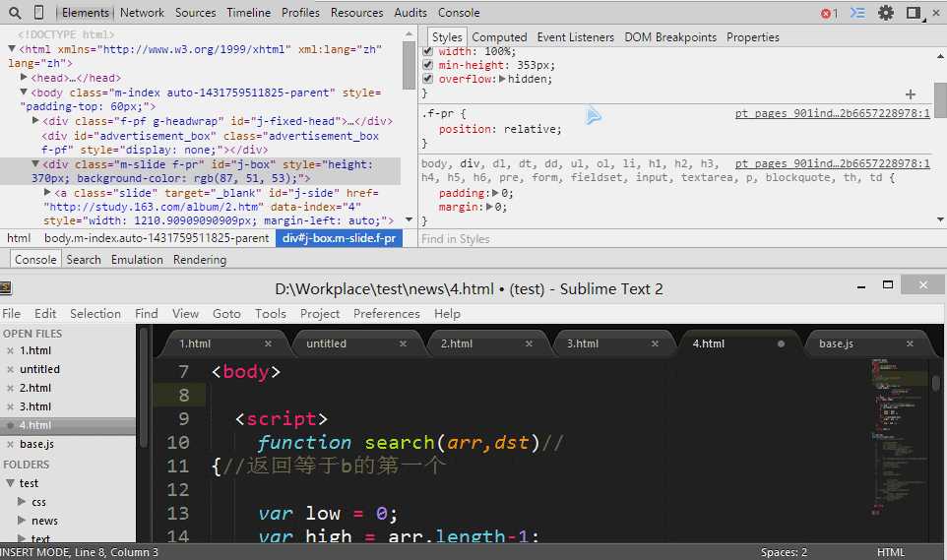
Task: Expand the head element node
Action: [x=24, y=78]
